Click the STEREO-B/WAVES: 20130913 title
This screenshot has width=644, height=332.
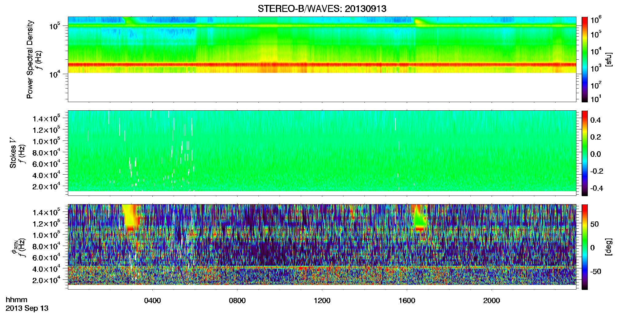coord(322,9)
